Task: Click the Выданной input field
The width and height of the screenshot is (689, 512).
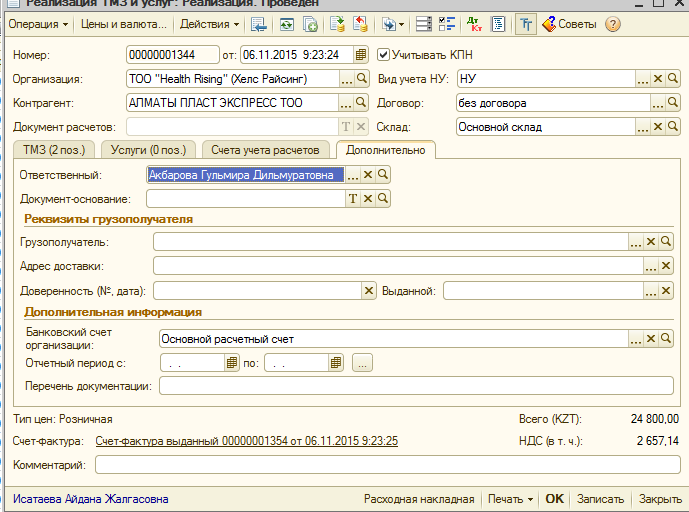Action: click(544, 291)
